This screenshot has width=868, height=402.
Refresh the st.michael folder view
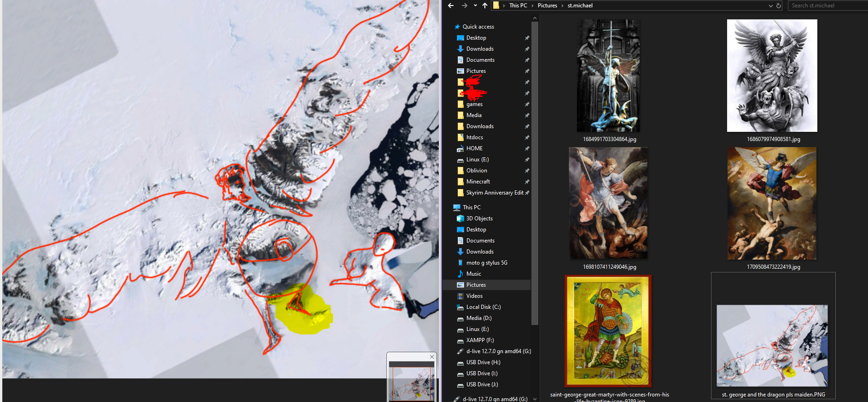click(779, 6)
